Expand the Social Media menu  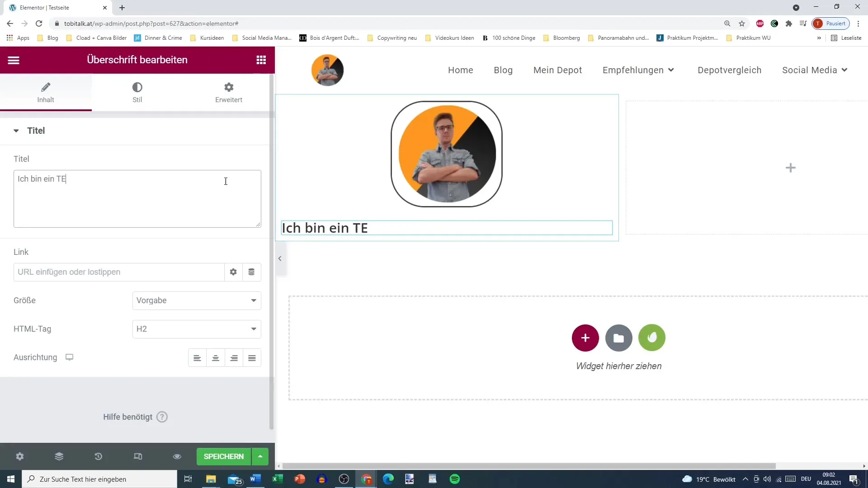coord(814,70)
